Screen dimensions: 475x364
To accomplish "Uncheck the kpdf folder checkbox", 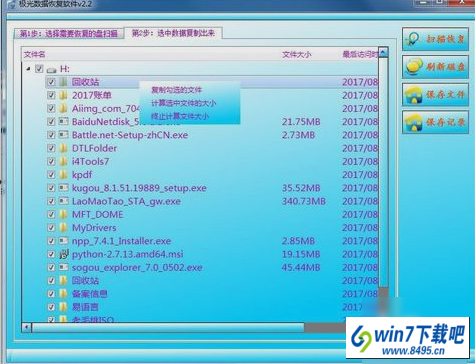I will pyautogui.click(x=51, y=175).
